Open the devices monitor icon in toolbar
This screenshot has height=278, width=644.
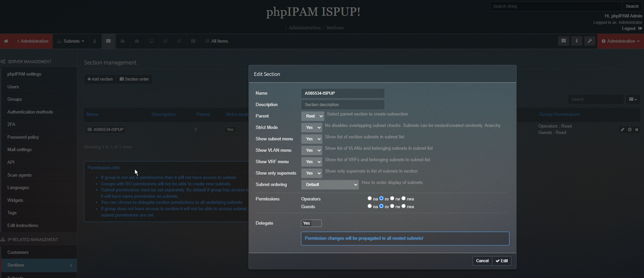coord(151,41)
